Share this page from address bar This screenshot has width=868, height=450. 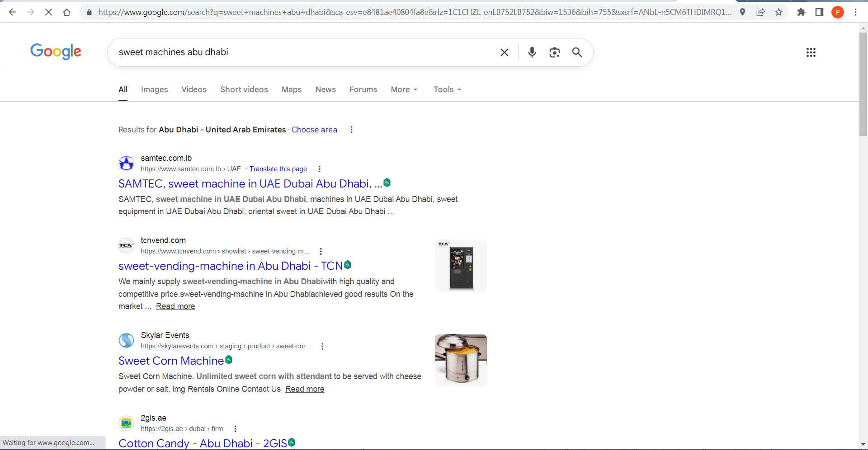click(760, 12)
